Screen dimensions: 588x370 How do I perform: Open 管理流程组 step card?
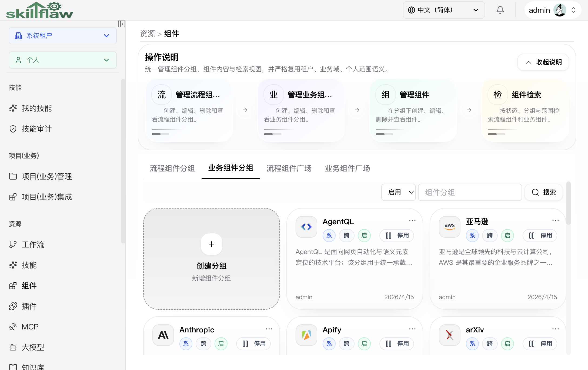pyautogui.click(x=189, y=110)
